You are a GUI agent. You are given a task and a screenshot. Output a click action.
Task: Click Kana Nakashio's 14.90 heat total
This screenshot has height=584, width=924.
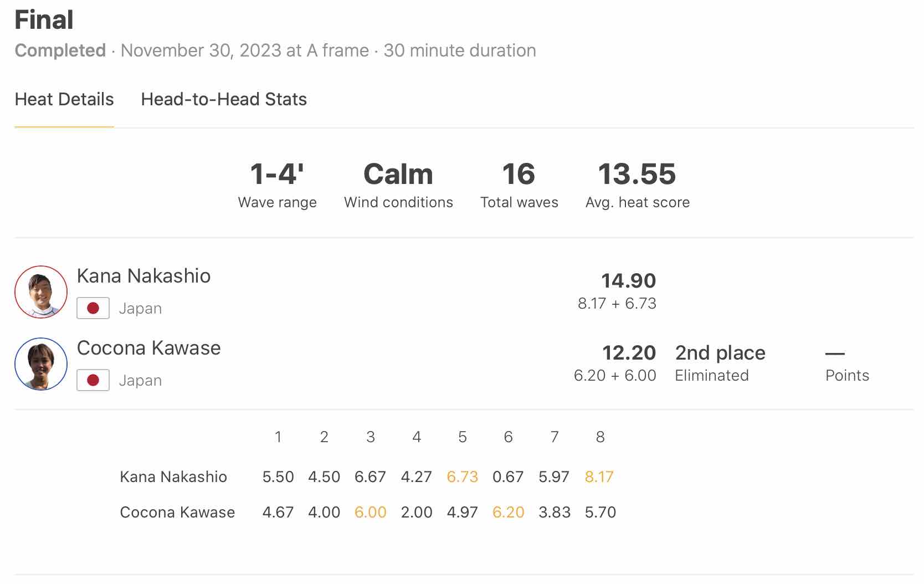(628, 281)
